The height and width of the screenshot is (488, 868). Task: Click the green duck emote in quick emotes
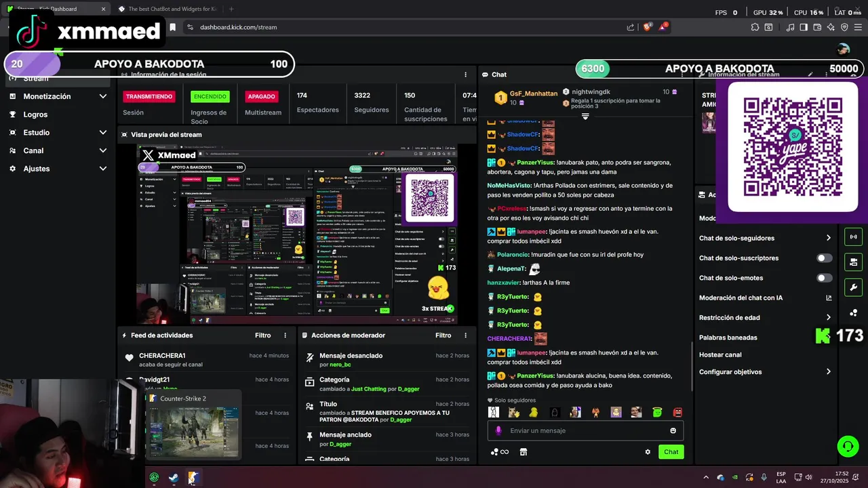tap(656, 412)
